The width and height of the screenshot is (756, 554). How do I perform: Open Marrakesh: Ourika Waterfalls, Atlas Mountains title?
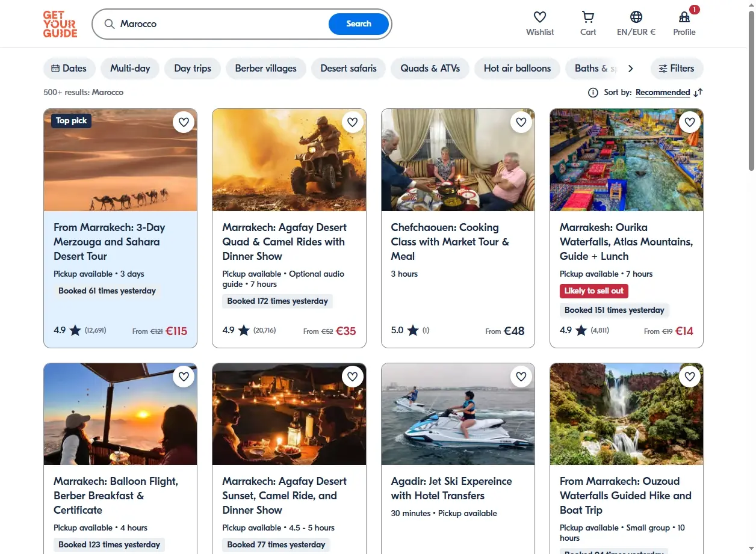click(626, 242)
